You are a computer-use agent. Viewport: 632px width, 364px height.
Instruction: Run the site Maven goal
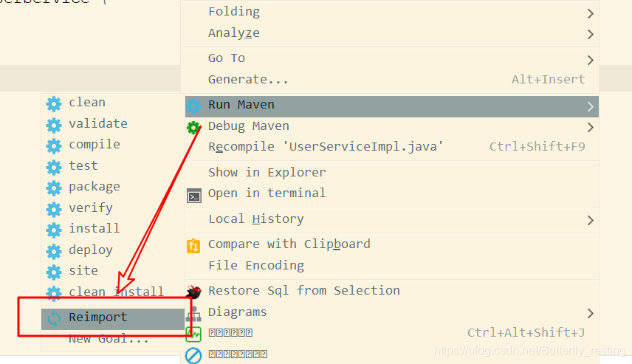[113, 271]
